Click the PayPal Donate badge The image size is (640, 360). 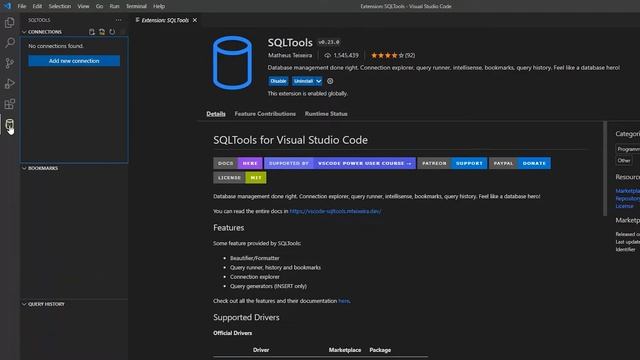pos(520,163)
